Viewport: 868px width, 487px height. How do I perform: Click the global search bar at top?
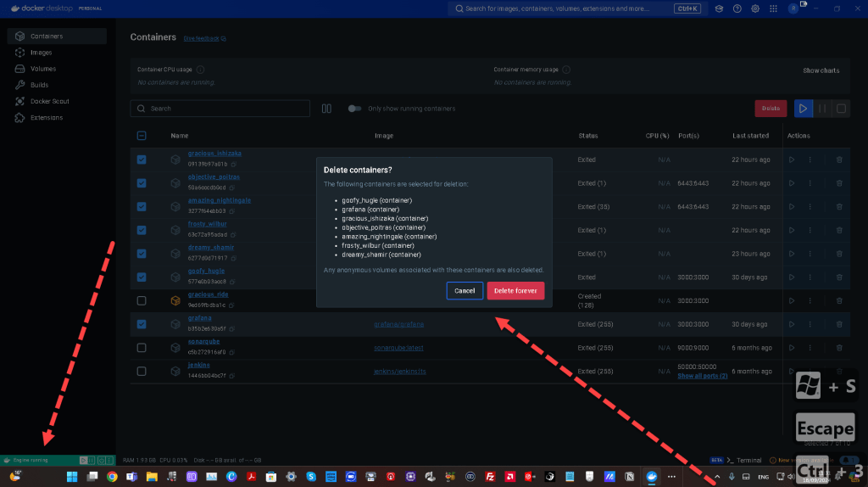pyautogui.click(x=576, y=8)
